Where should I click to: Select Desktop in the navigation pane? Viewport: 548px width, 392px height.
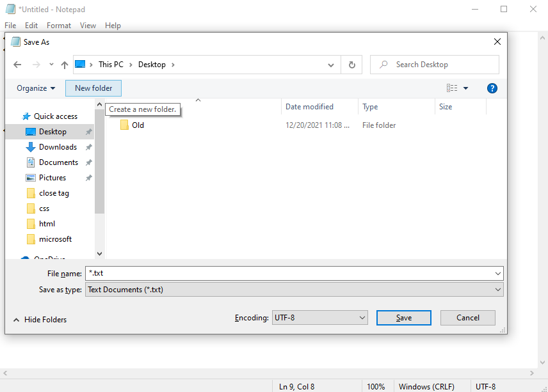pyautogui.click(x=50, y=132)
